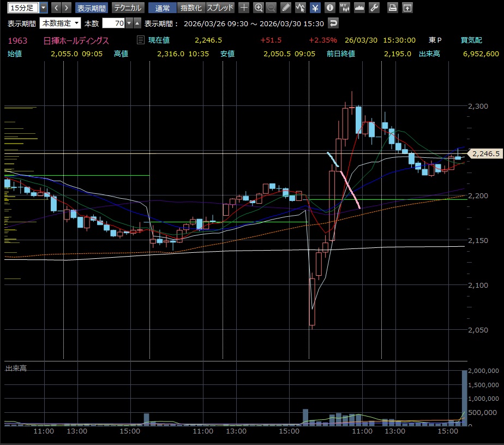Click the reset period return button
The height and width of the screenshot is (445, 504).
point(333,23)
